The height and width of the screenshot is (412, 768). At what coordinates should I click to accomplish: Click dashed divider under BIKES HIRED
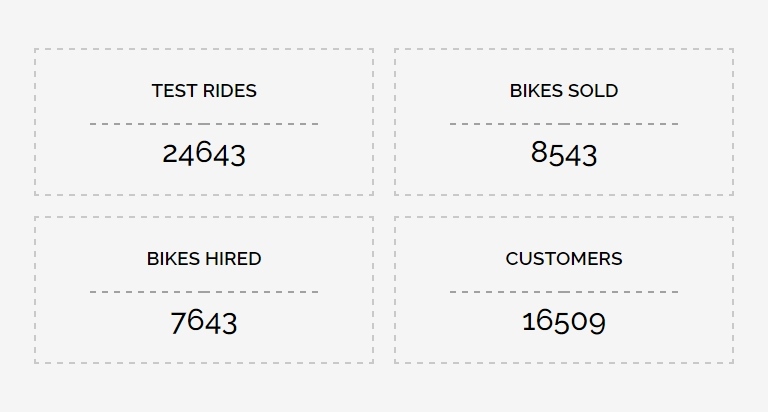coord(204,292)
